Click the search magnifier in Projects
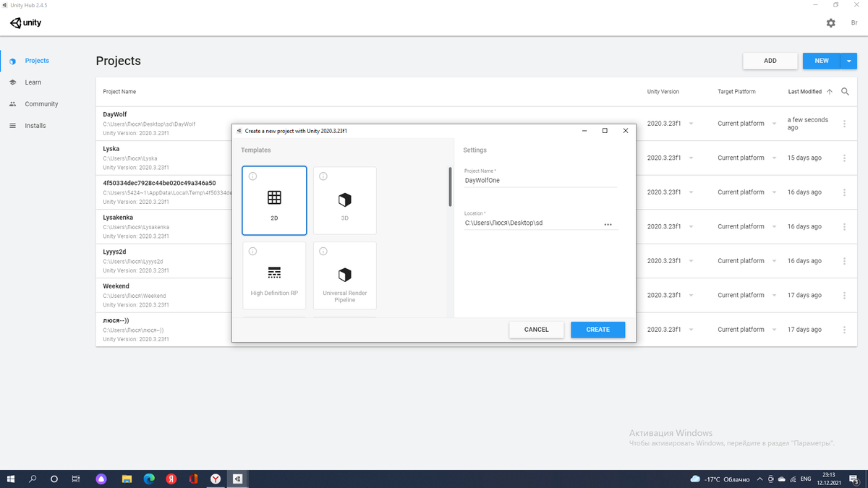This screenshot has height=488, width=868. pyautogui.click(x=845, y=92)
